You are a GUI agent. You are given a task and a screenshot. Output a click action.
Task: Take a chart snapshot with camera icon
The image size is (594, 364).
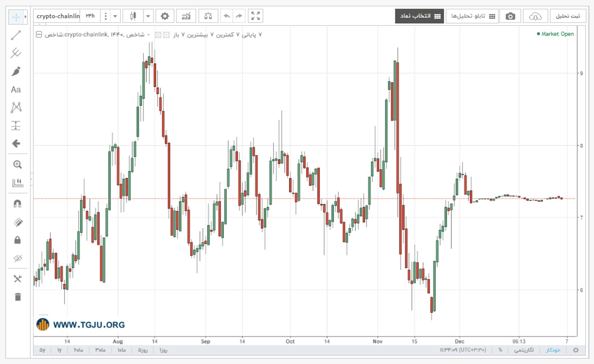[x=510, y=16]
